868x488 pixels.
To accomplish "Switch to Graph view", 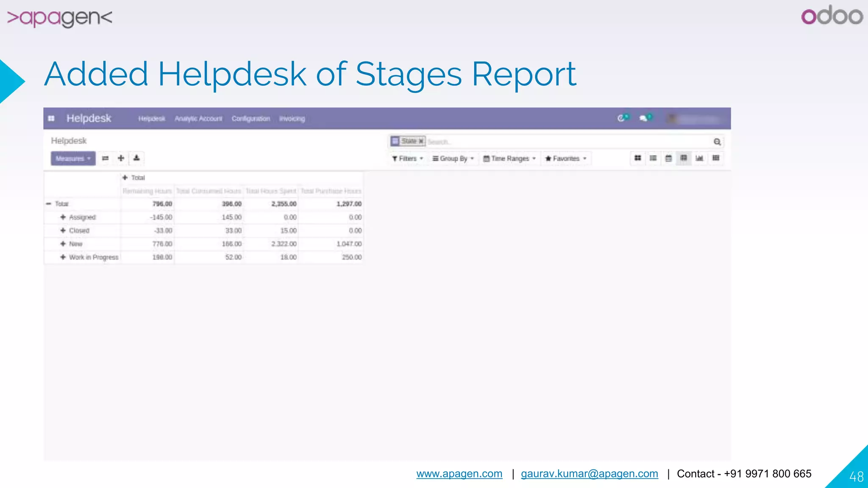I will (699, 158).
